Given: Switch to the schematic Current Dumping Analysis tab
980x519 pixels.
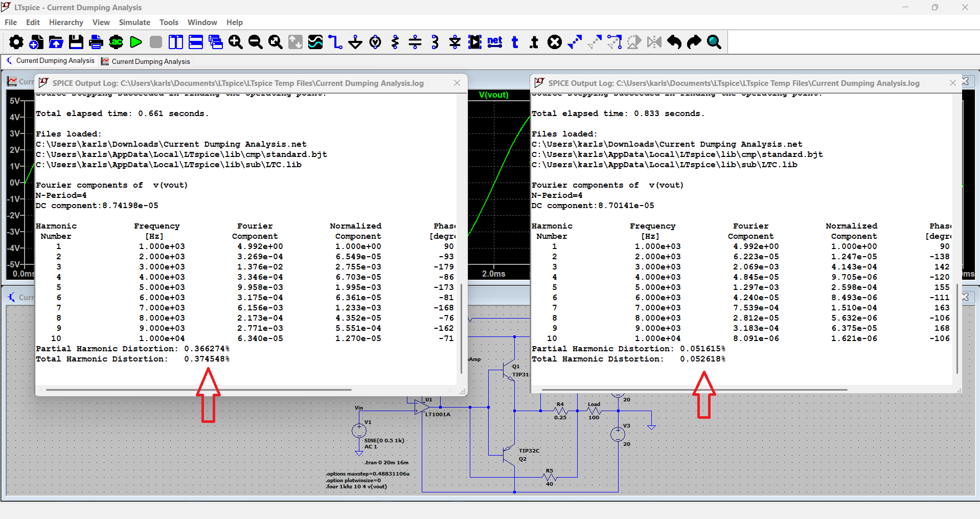Looking at the screenshot, I should (50, 61).
